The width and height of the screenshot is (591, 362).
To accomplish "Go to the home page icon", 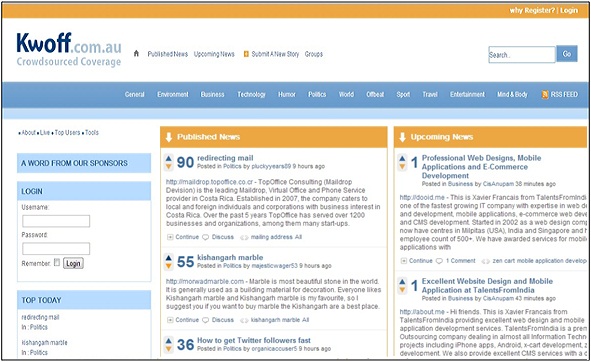I will [x=136, y=54].
